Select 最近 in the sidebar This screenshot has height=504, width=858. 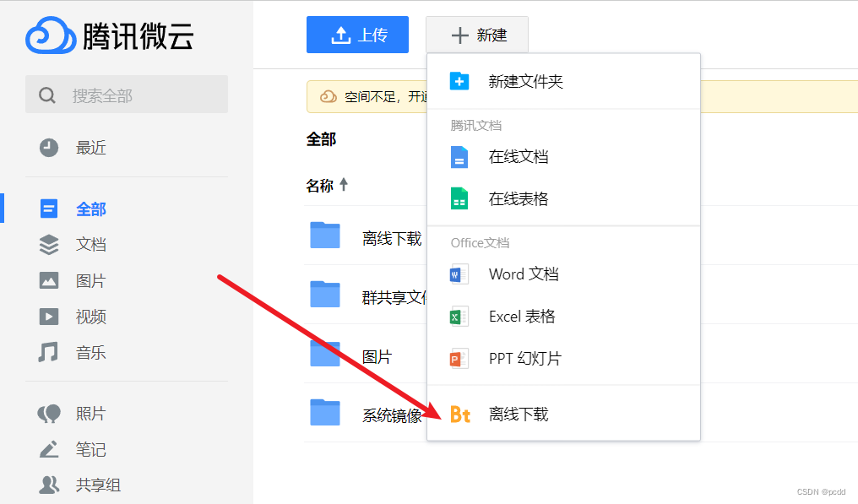click(x=91, y=148)
